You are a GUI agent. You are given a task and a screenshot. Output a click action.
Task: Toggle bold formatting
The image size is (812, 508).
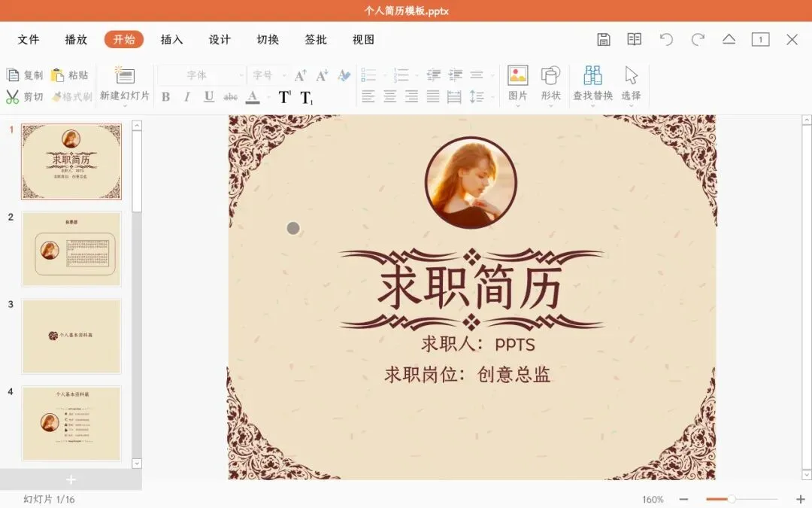165,97
